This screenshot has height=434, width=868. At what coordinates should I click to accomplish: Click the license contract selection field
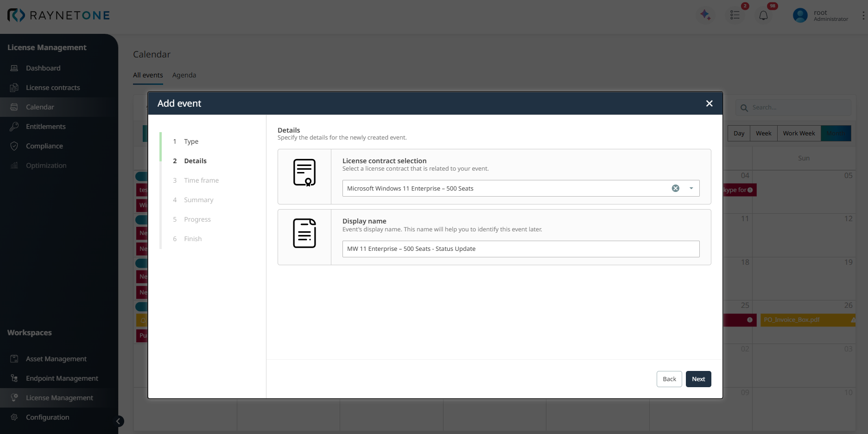(x=521, y=188)
